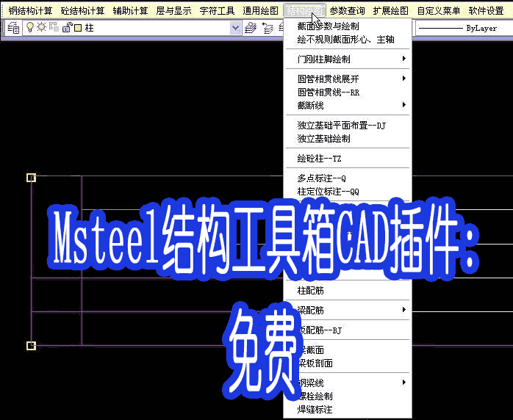Toggle the layer on/off lightbulb icon
This screenshot has width=513, height=420.
(30, 27)
